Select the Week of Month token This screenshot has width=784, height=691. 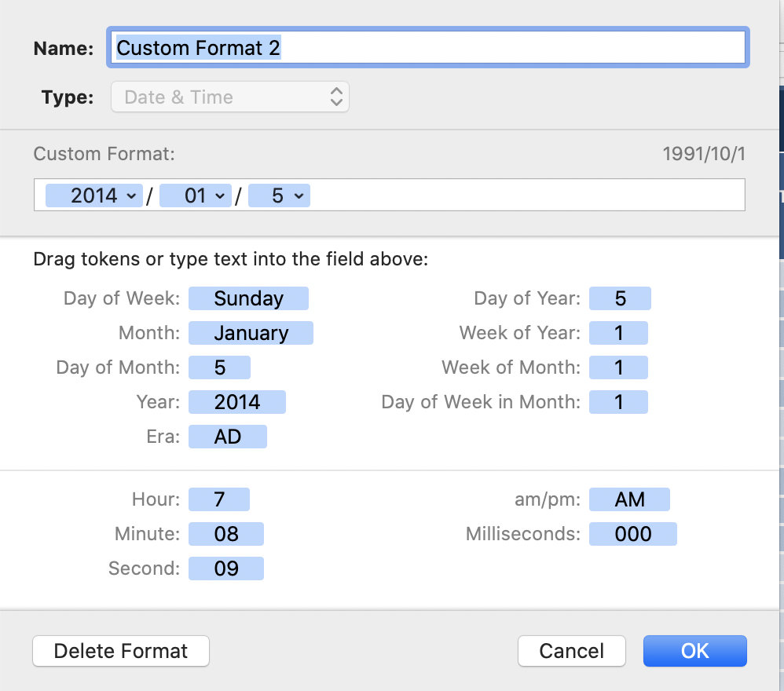618,367
